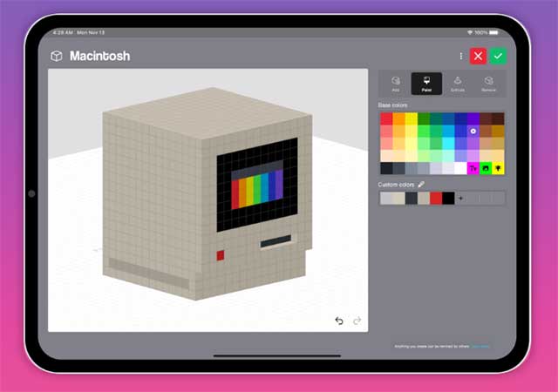Cancel editing with the red X button
Image resolution: width=558 pixels, height=392 pixels.
(478, 56)
